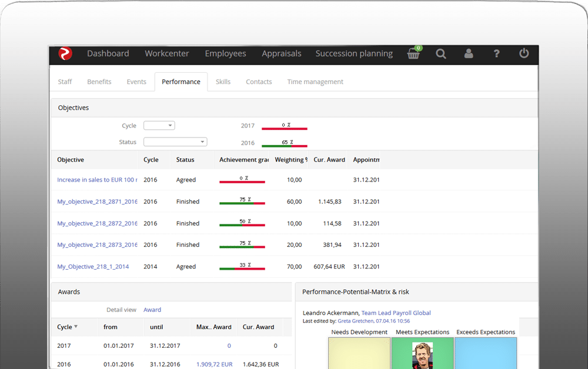Select the Exceeds Expectations matrix cell

486,353
